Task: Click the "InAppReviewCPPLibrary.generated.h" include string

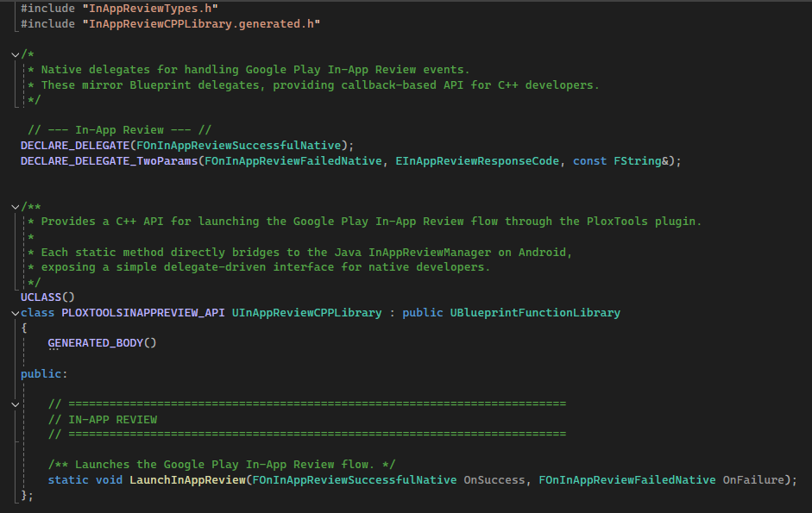Action: tap(201, 24)
